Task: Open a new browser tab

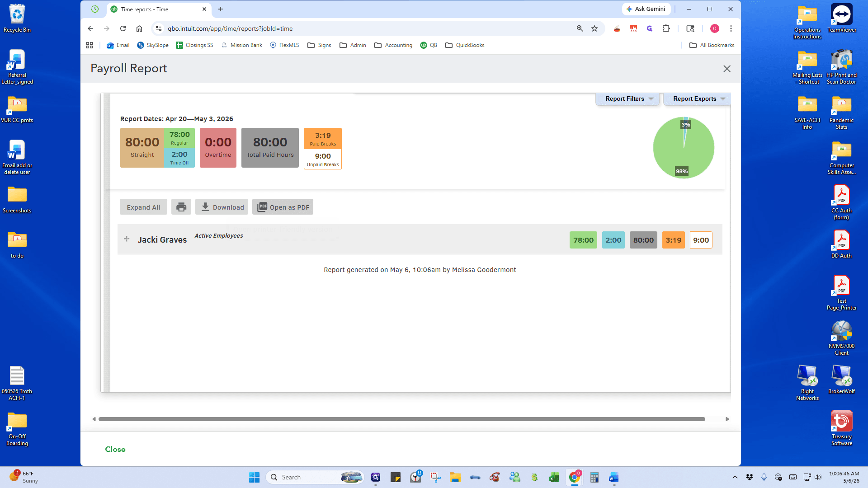Action: tap(221, 9)
